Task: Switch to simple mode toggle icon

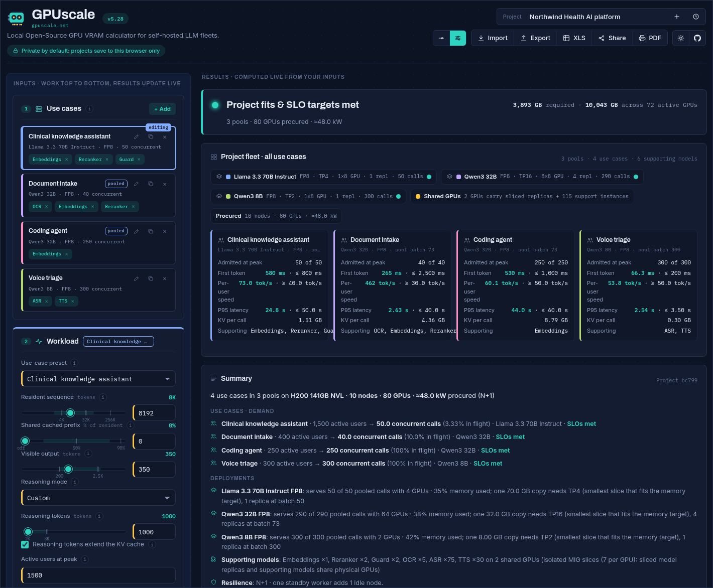Action: coord(441,38)
